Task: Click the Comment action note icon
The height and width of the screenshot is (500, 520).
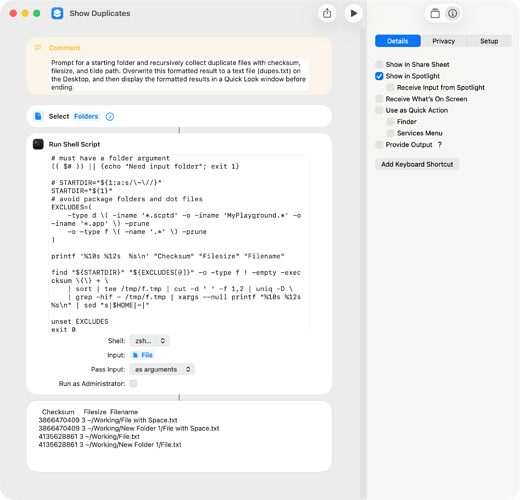Action: coord(38,48)
